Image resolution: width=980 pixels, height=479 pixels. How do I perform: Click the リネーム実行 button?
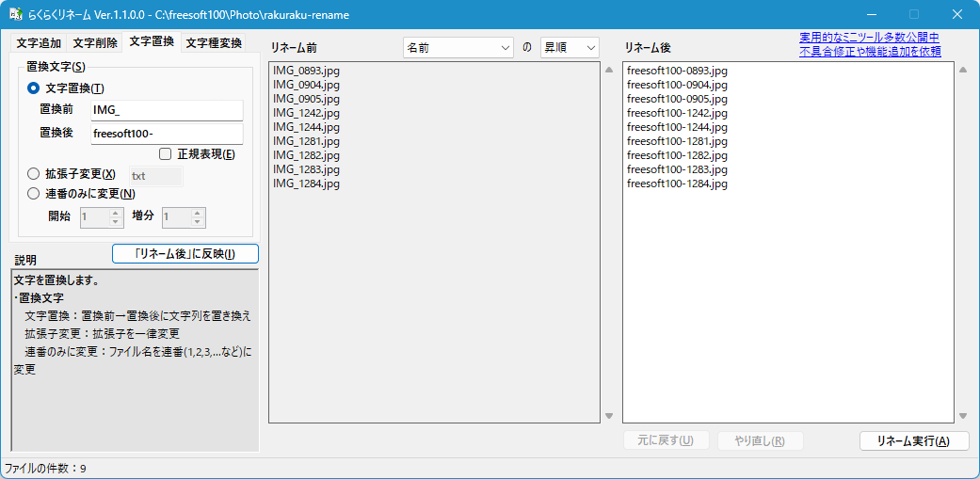click(913, 440)
